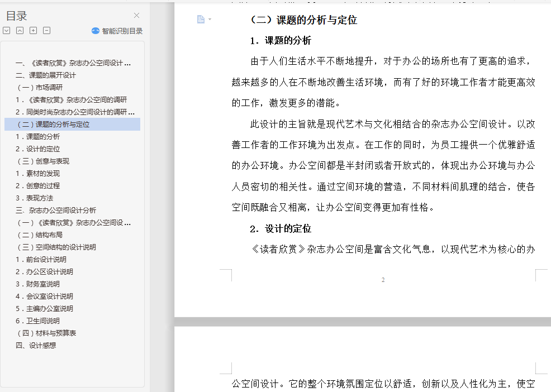Close the 目录 outline panel

click(x=137, y=16)
